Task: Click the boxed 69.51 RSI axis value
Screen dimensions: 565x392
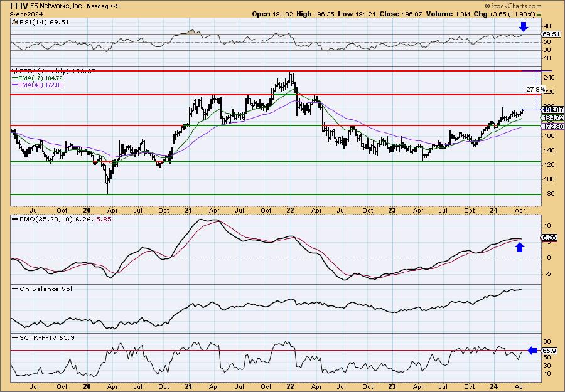Action: point(551,34)
